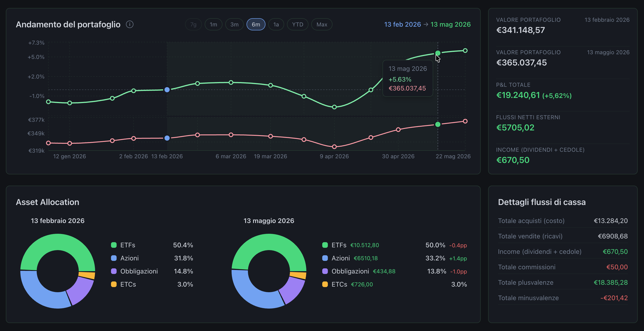Click the Totale vendite value €6908,68
644x331 pixels.
pyautogui.click(x=613, y=236)
